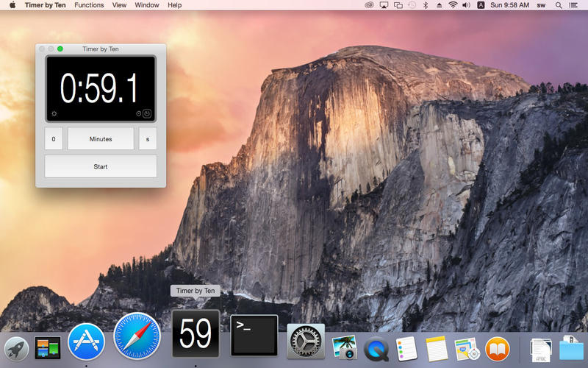This screenshot has height=368, width=588.
Task: Open the Wi-Fi status menu
Action: pos(453,5)
